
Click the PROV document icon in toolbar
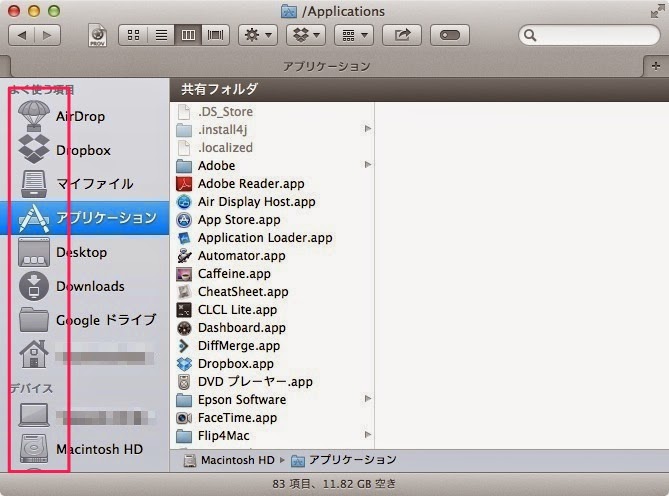coord(97,35)
